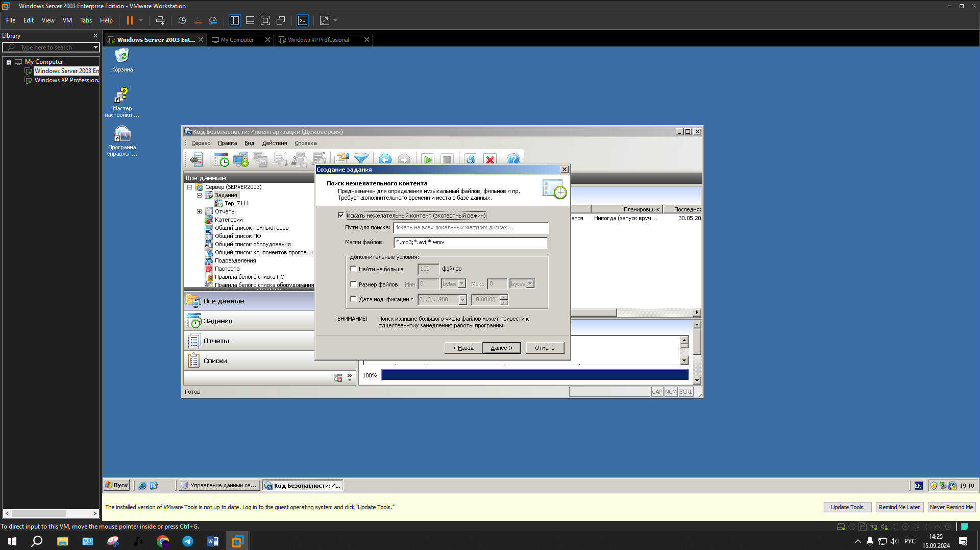Click the time 0:00:00 stepper up arrow
Viewport: 980px width, 550px height.
(504, 297)
